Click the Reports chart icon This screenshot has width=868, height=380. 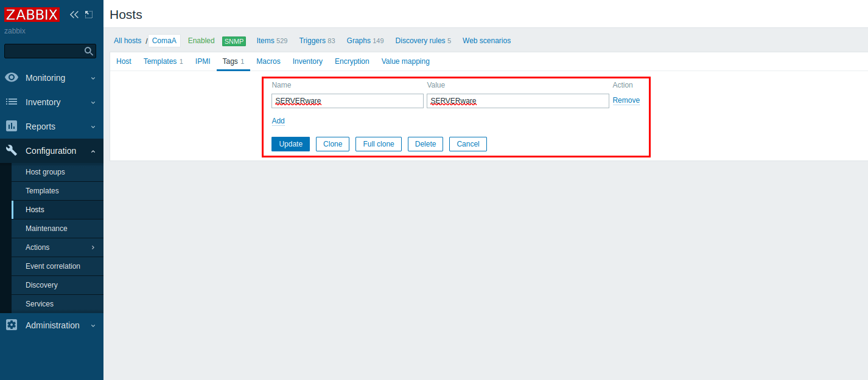coord(10,126)
